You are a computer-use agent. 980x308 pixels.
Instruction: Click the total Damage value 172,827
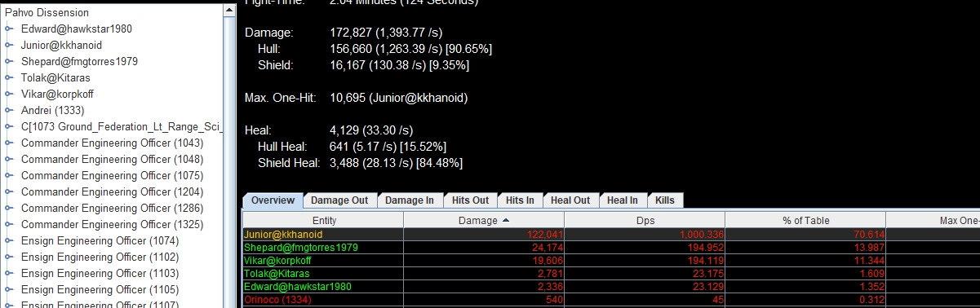pos(351,33)
